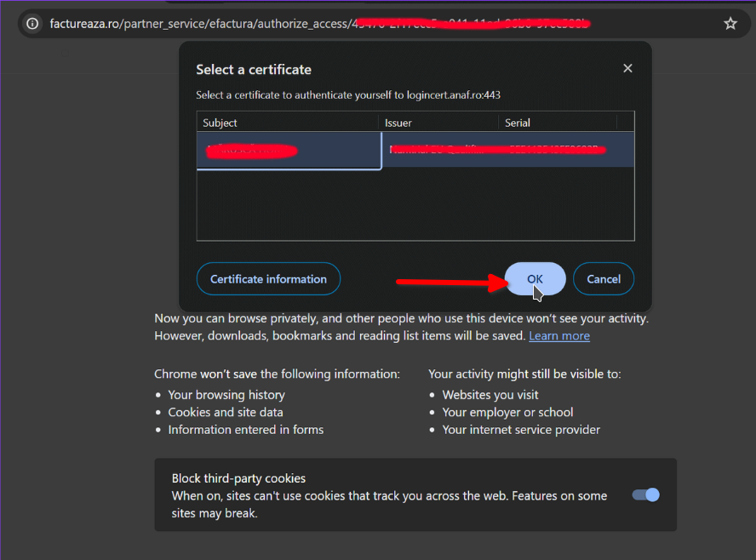Open Certificate information
Image resolution: width=756 pixels, height=560 pixels.
pyautogui.click(x=268, y=278)
